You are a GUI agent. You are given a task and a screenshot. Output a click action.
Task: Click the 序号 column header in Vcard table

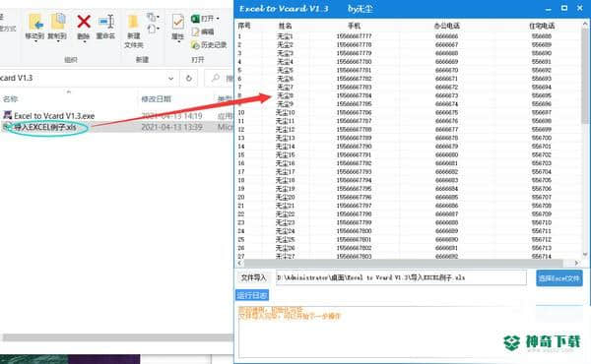click(244, 26)
